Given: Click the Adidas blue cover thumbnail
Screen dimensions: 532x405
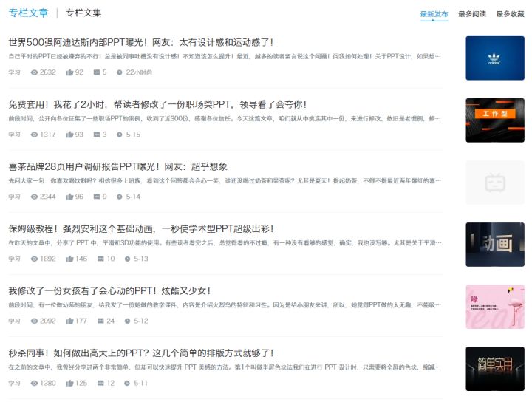Looking at the screenshot, I should (x=495, y=58).
